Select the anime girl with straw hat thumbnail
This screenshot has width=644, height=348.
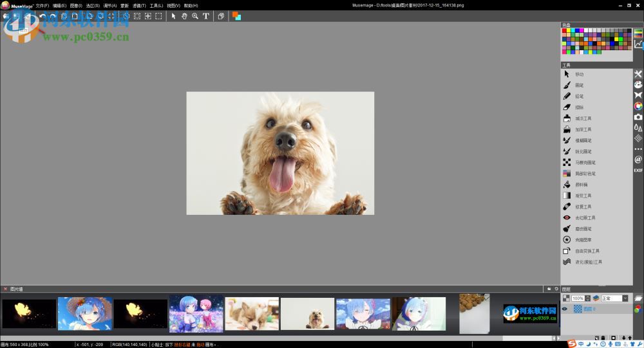pos(85,313)
